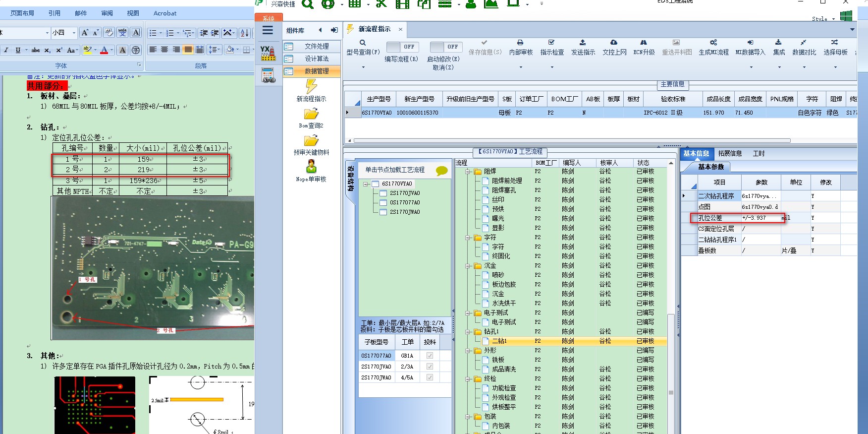Select 数据管理 in the component library

(312, 71)
